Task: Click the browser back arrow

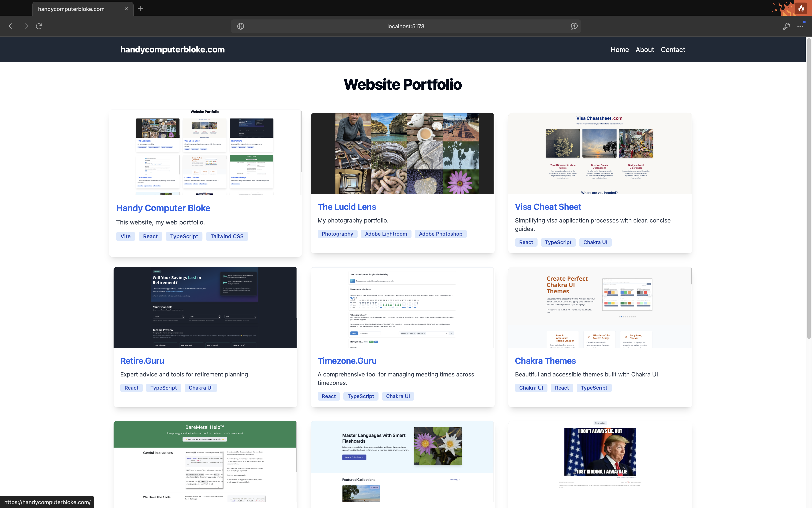Action: [12, 26]
